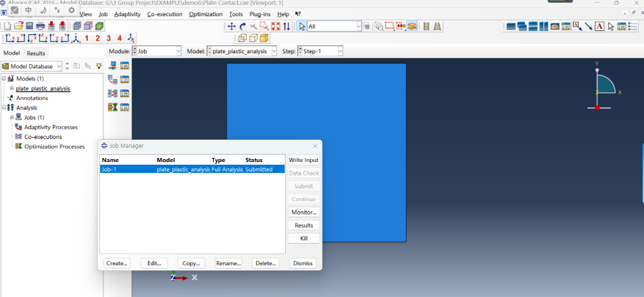Screen dimensions: 644x297
Task: Click the Auto-Fit View icon
Action: (275, 26)
